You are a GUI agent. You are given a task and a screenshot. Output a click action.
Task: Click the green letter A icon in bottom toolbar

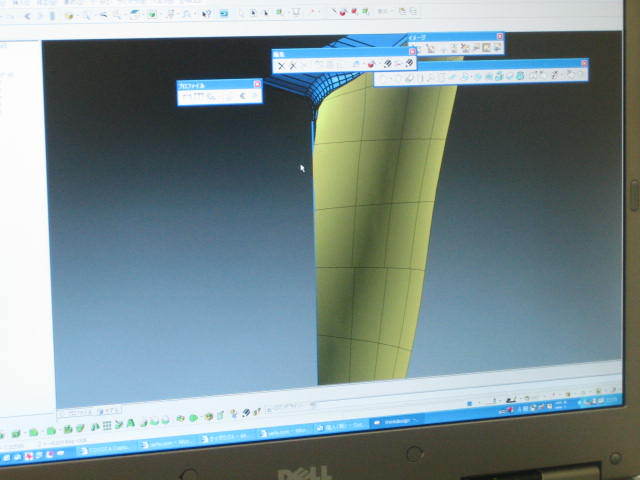point(131,423)
